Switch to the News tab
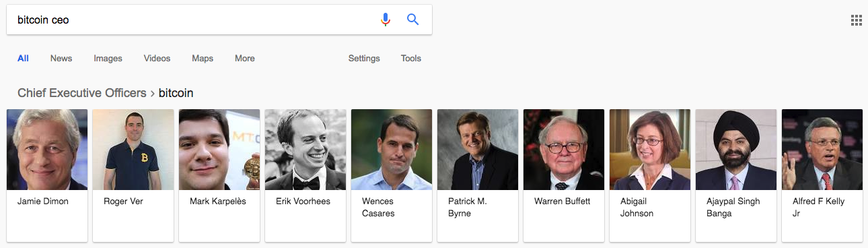This screenshot has height=248, width=868. [x=61, y=59]
